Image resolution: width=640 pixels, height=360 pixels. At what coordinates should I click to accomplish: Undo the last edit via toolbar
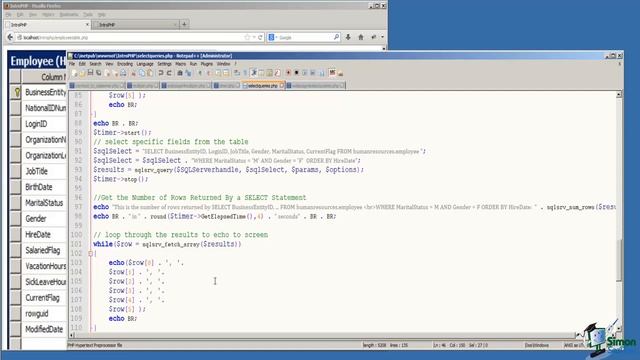(x=161, y=73)
